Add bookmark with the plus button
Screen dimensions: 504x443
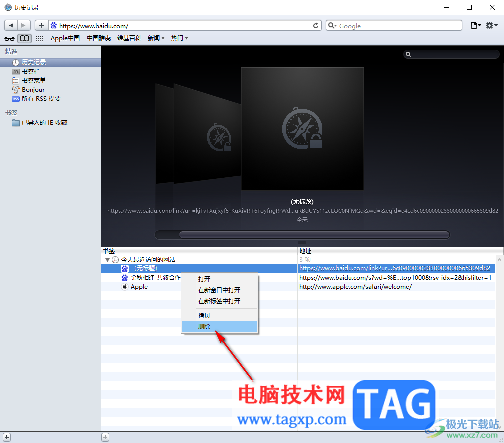(x=42, y=26)
